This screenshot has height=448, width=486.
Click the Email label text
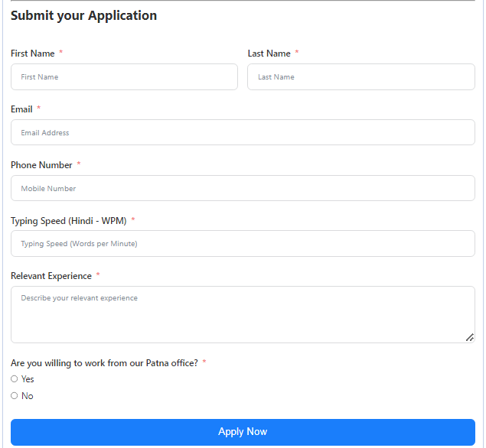[21, 109]
